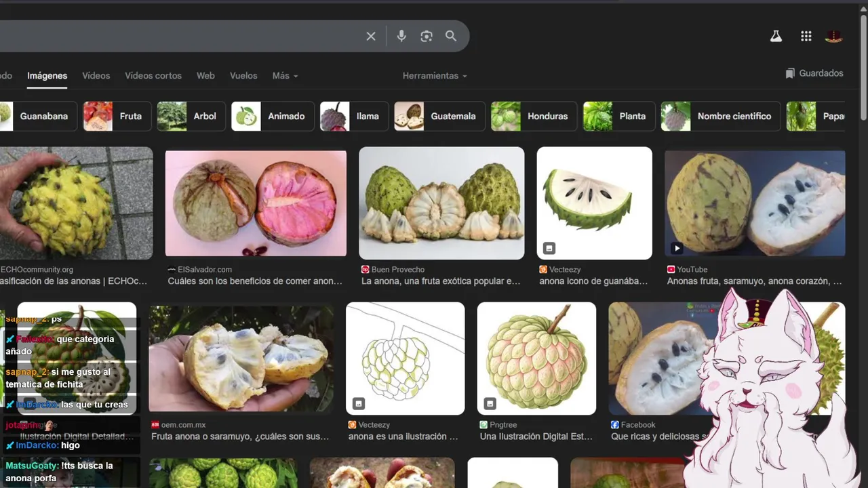Image resolution: width=868 pixels, height=488 pixels.
Task: Open the oem.com.mx hand holding anona image
Action: pos(241,359)
